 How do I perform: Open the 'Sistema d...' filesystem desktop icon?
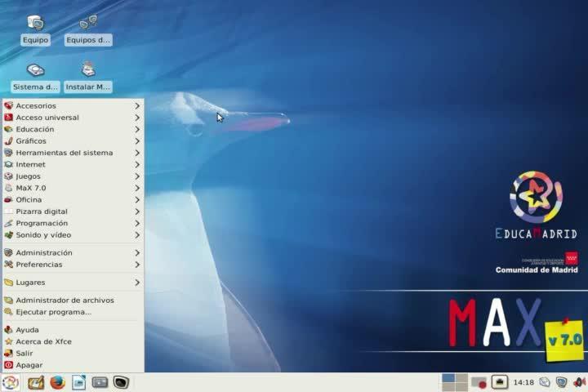tap(35, 77)
